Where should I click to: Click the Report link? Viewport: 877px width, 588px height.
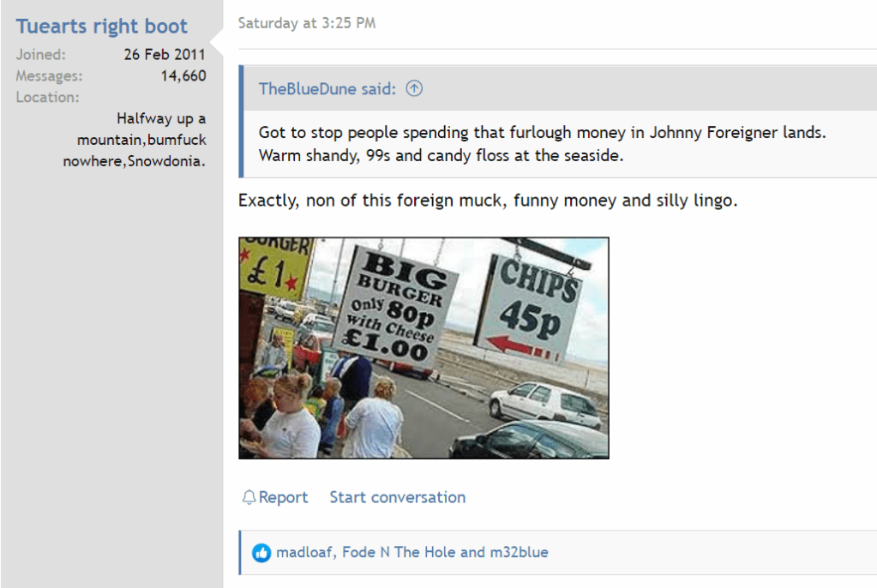tap(283, 497)
